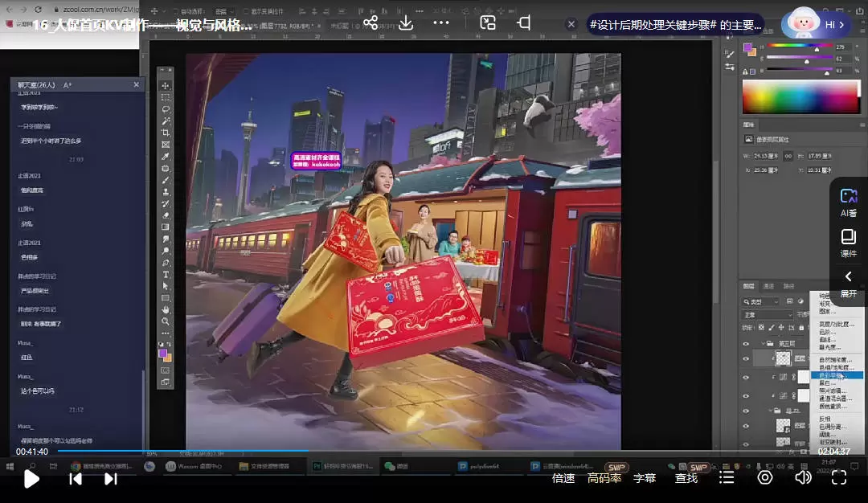Open the playlist icon in player bar

pos(727,477)
